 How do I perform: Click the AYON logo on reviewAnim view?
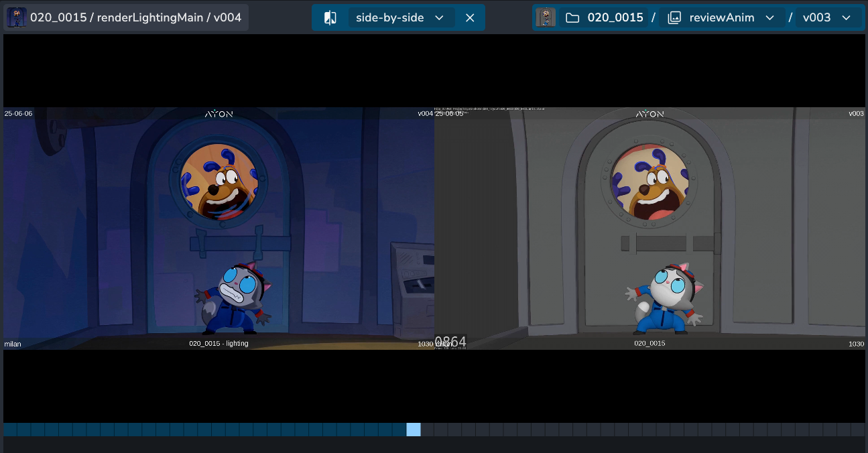[649, 114]
